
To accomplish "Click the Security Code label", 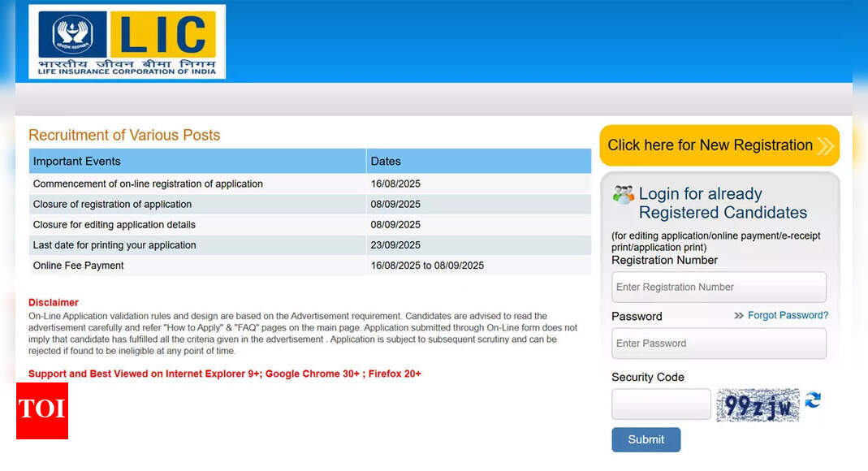I will point(648,377).
